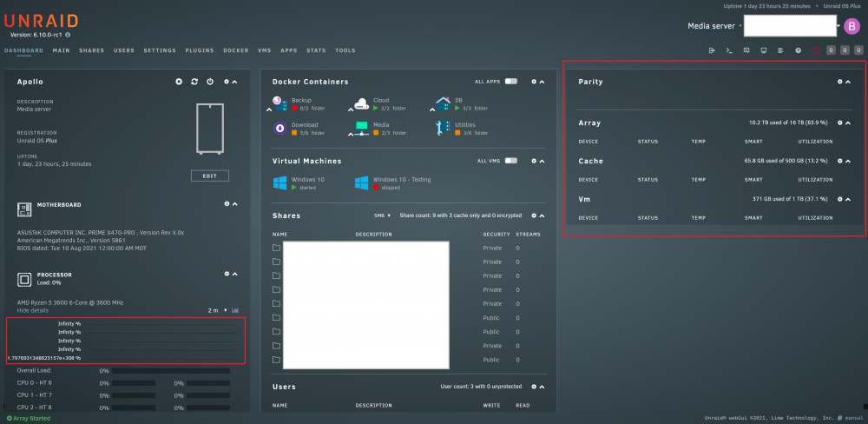Image resolution: width=868 pixels, height=424 pixels.
Task: Open the system log icon
Action: [780, 50]
